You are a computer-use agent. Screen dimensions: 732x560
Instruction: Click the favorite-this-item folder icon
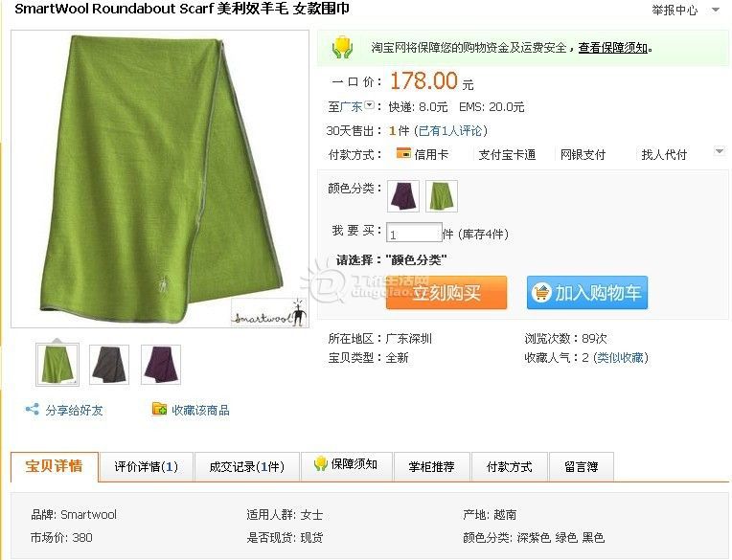pyautogui.click(x=159, y=410)
